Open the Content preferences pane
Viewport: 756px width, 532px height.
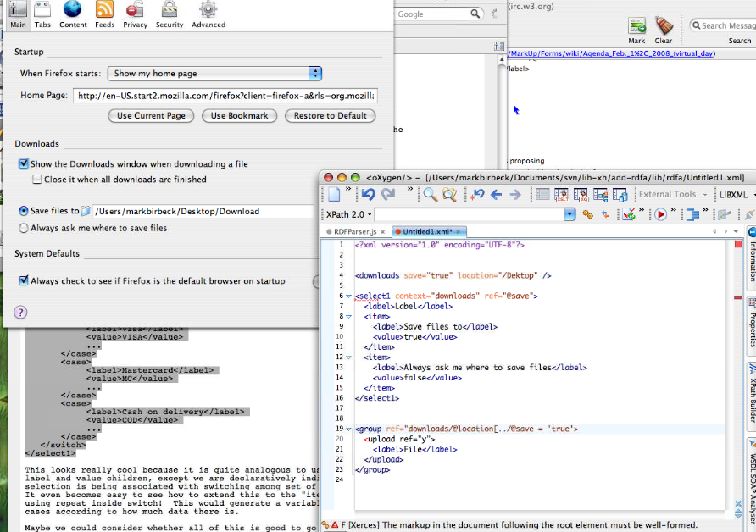73,14
